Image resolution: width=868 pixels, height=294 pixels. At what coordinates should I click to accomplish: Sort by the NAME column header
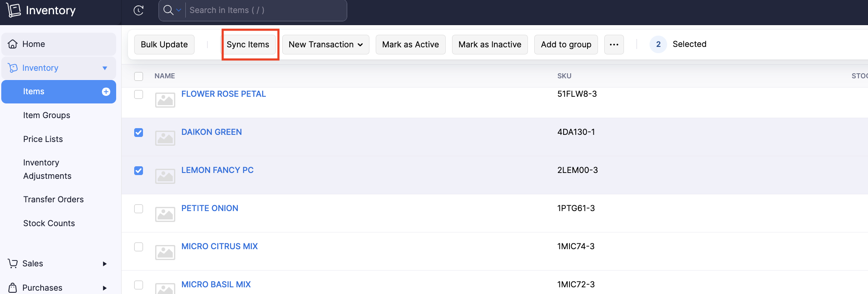click(165, 76)
